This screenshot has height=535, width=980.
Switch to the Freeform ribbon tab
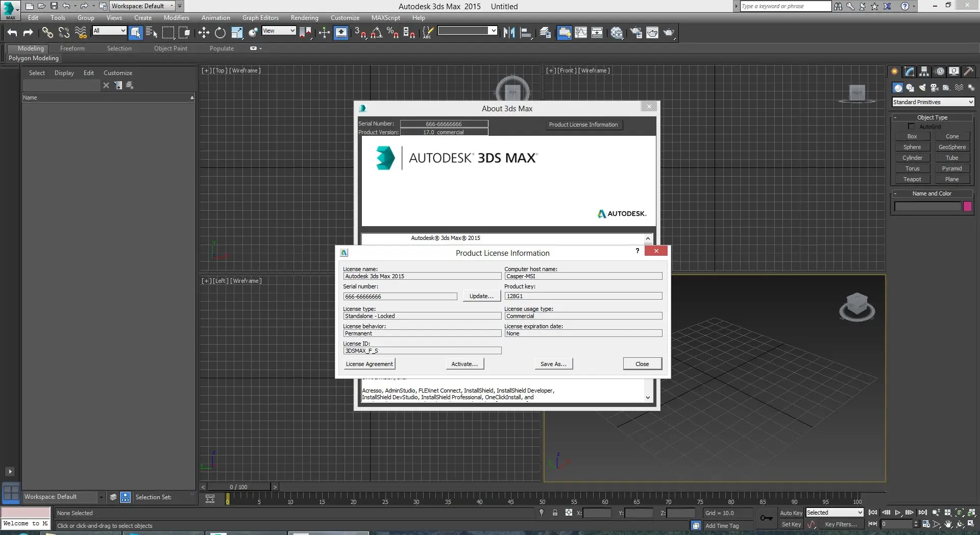point(72,48)
